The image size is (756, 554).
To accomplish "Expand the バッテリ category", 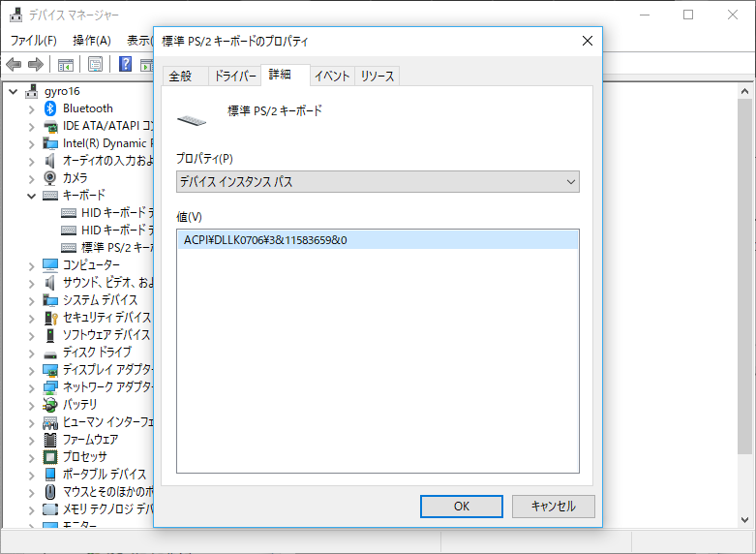I will pyautogui.click(x=32, y=406).
